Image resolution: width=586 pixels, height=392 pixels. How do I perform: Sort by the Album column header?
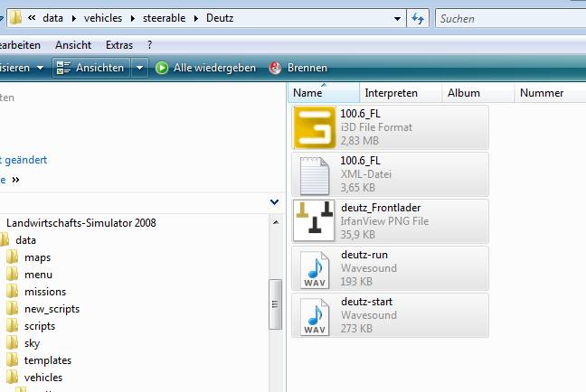pyautogui.click(x=478, y=93)
